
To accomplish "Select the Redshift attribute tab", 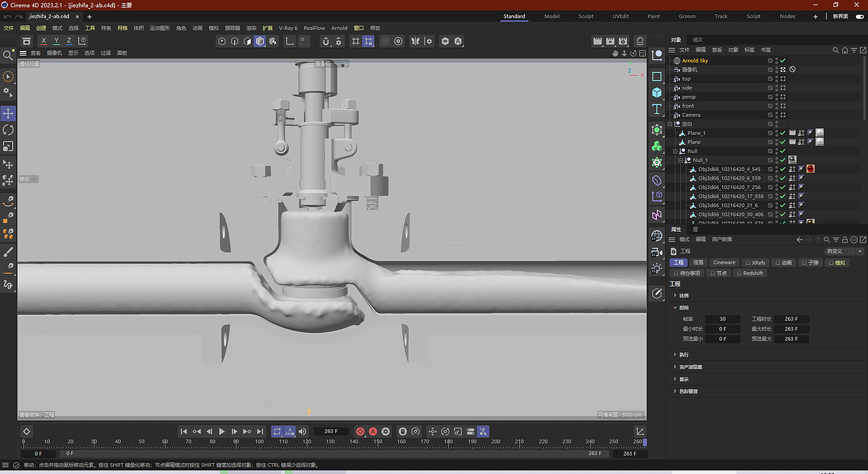I will pos(750,273).
